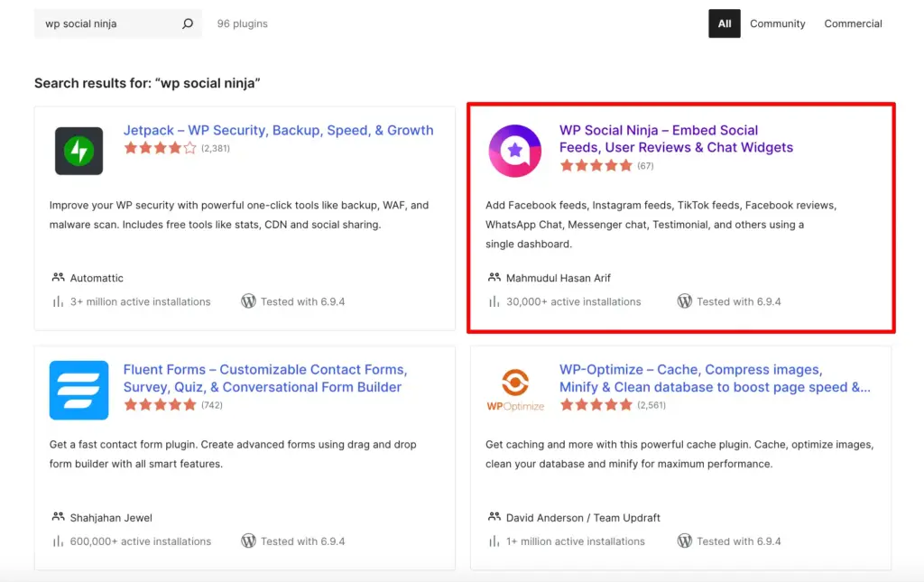Click the installations chart icon for Fluent Forms
Screen dimensions: 924x582
point(58,540)
